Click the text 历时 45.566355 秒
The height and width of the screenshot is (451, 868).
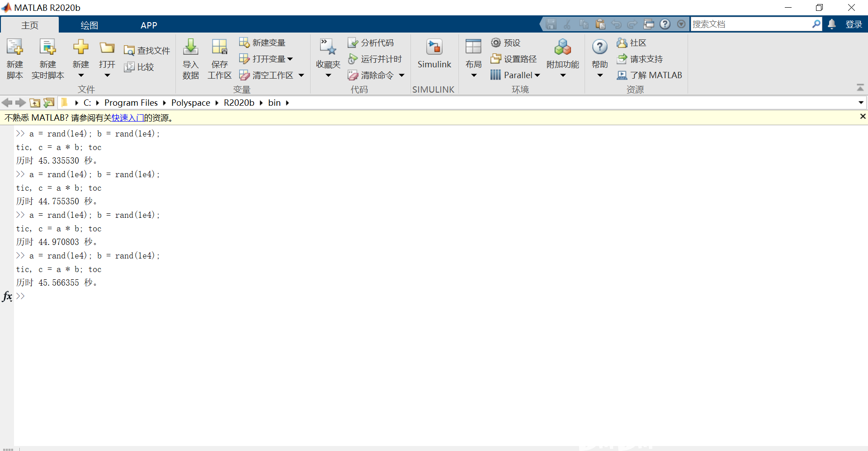pos(57,283)
